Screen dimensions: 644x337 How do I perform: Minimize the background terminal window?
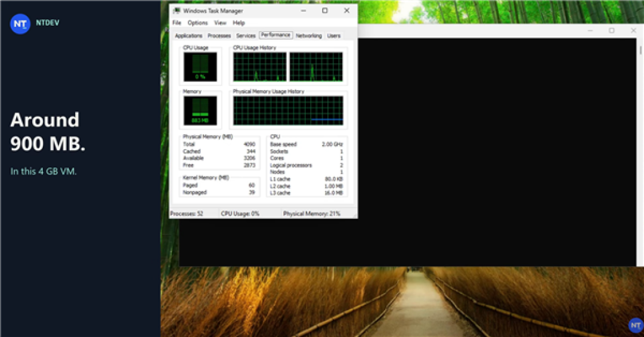(x=590, y=30)
